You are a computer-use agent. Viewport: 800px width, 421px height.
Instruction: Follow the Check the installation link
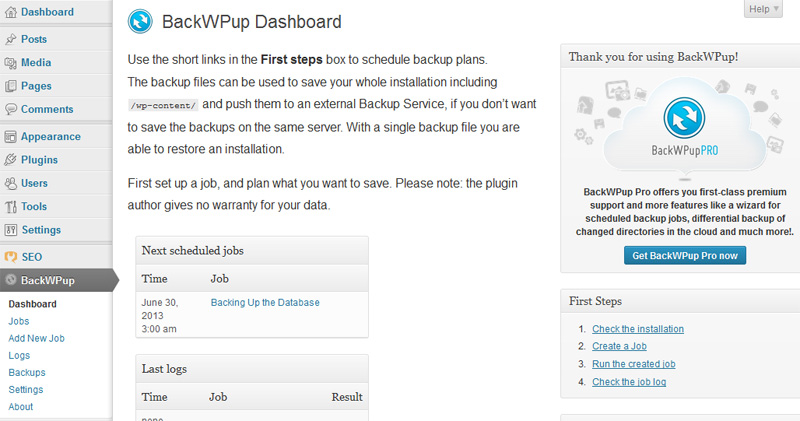coord(638,329)
